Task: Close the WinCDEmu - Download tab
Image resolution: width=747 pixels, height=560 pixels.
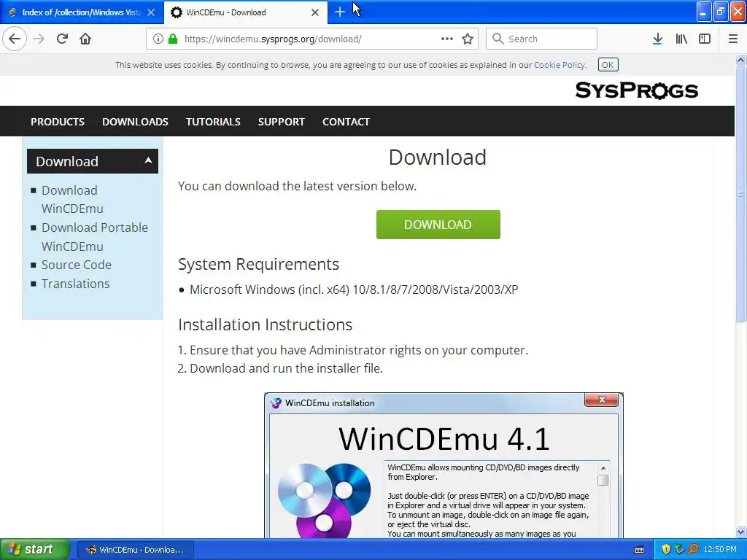Action: pyautogui.click(x=315, y=12)
